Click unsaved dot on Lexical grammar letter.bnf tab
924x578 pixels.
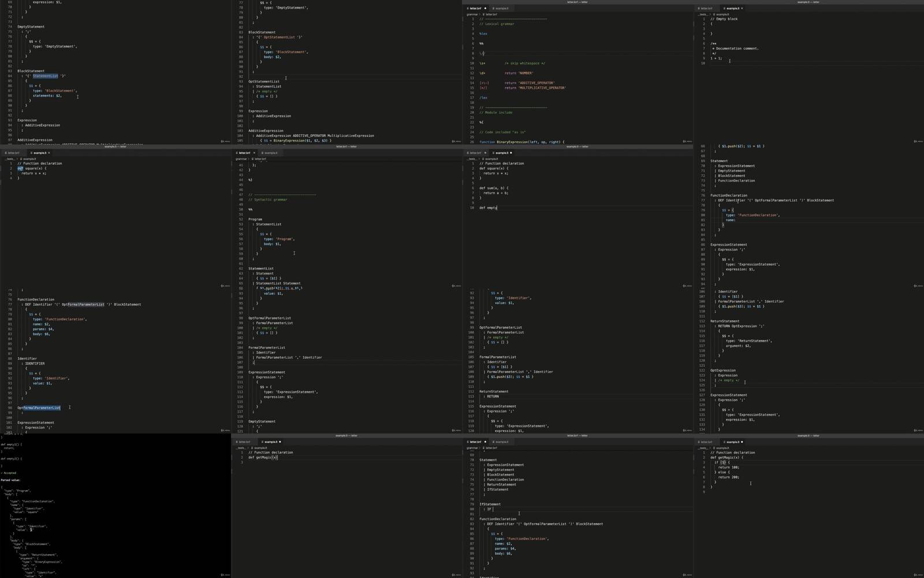coord(485,9)
